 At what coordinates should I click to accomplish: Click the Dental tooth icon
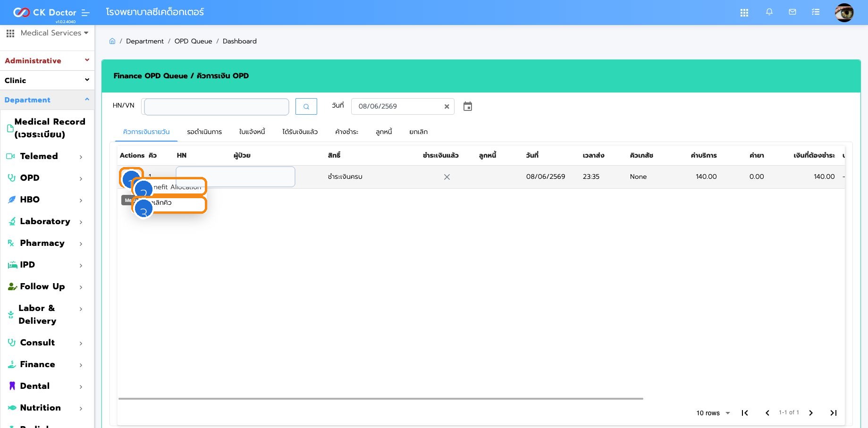(x=12, y=386)
